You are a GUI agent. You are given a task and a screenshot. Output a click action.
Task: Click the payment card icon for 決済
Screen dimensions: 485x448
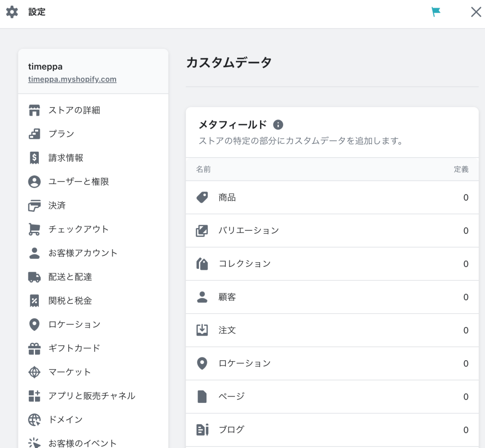click(x=34, y=206)
